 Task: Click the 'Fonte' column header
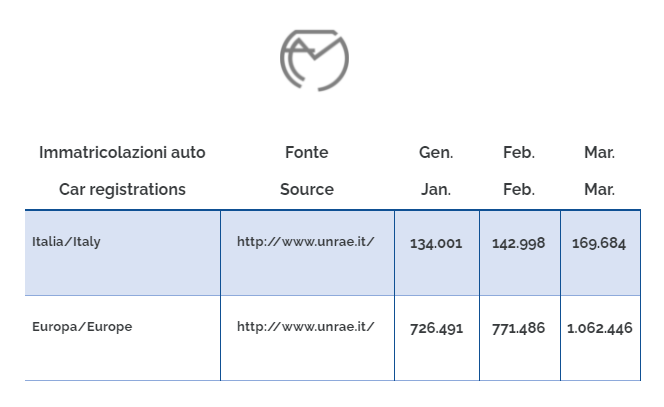tap(307, 152)
